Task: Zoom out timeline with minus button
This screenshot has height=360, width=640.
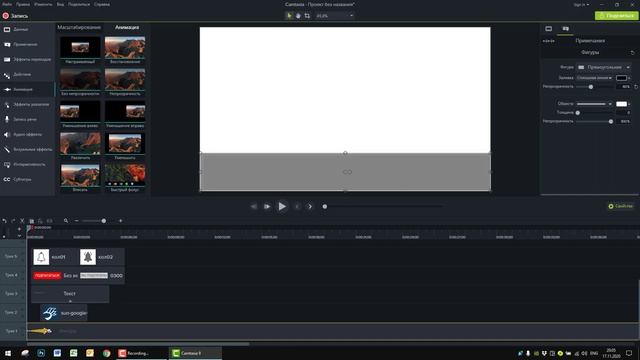Action: (76, 221)
